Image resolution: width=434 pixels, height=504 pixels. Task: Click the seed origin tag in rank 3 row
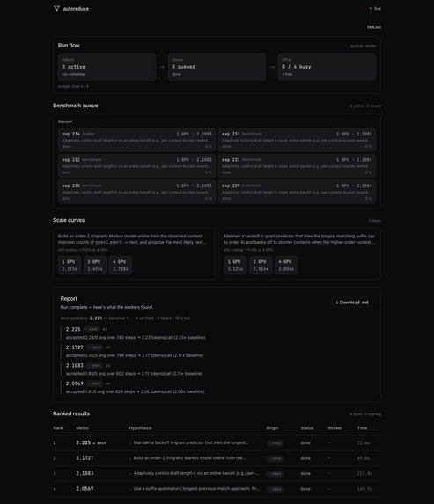[275, 474]
